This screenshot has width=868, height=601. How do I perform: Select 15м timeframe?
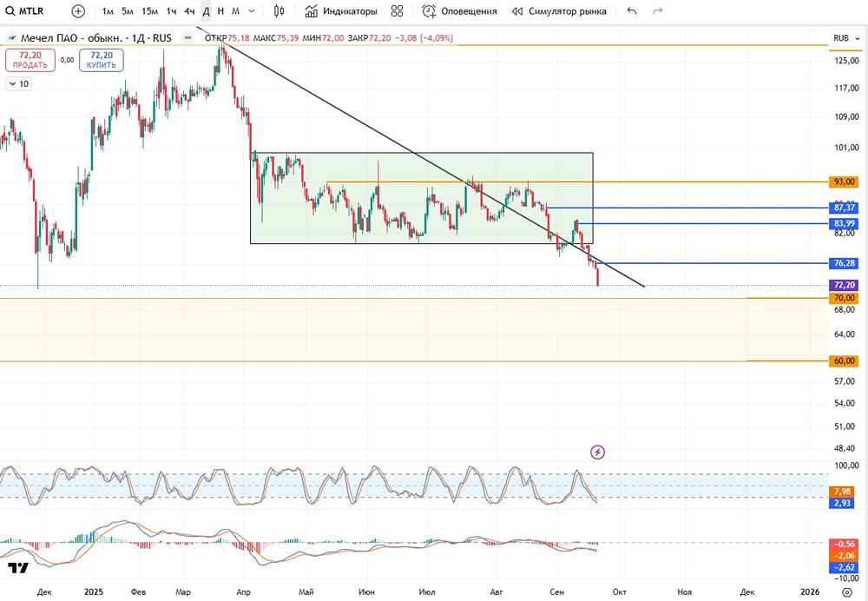tap(149, 11)
